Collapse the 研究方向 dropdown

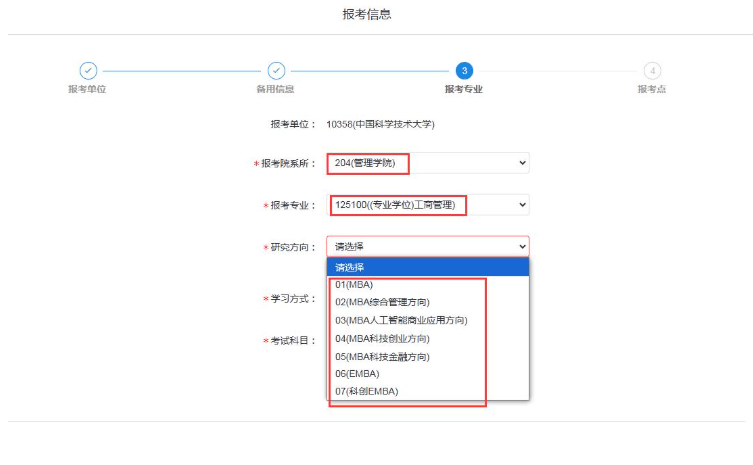428,246
